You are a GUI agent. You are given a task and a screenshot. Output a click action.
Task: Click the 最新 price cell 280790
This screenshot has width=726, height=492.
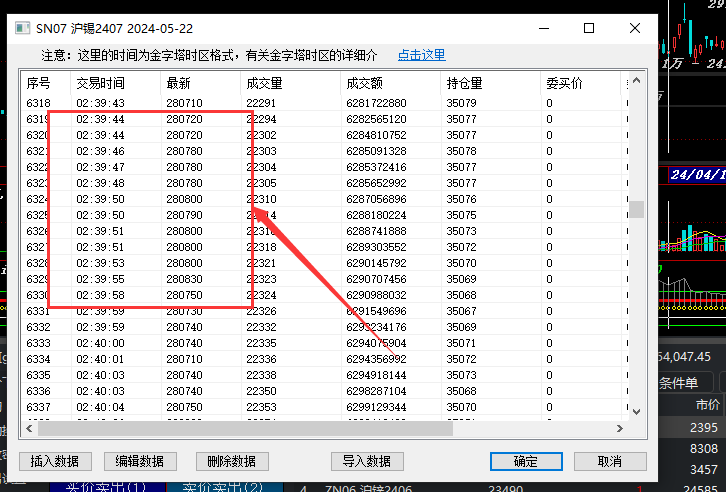point(184,215)
